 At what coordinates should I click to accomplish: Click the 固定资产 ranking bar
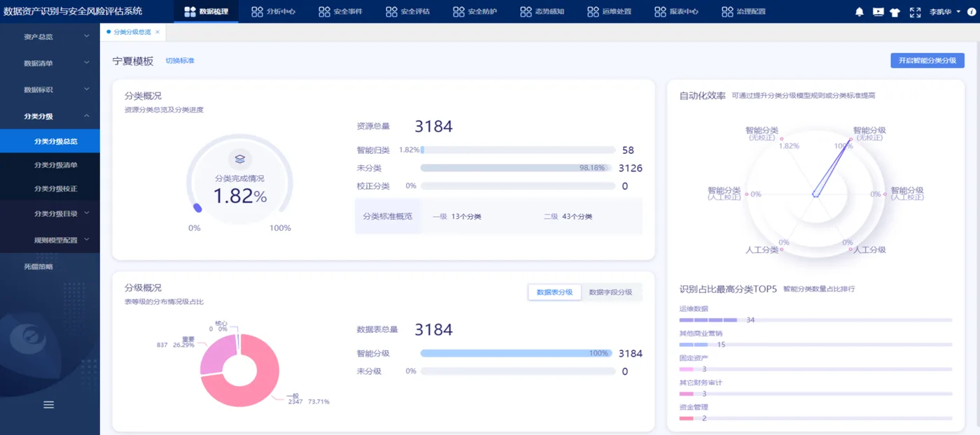coord(815,369)
